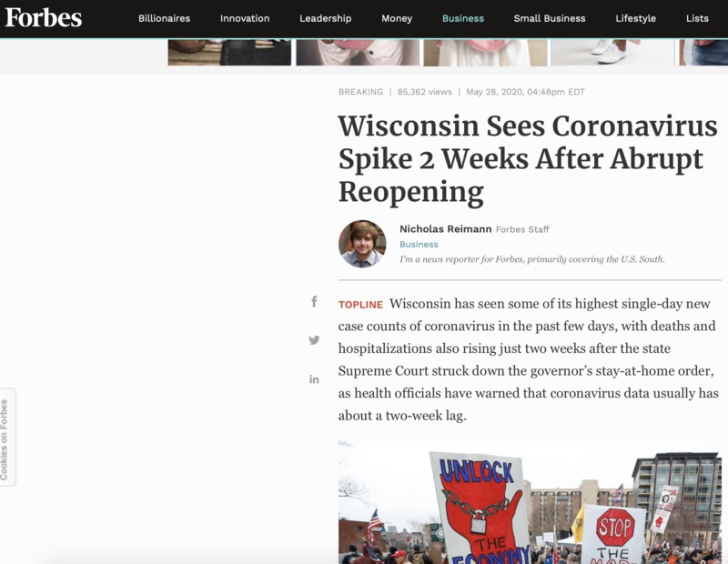Open the Leadership menu item

tap(326, 18)
